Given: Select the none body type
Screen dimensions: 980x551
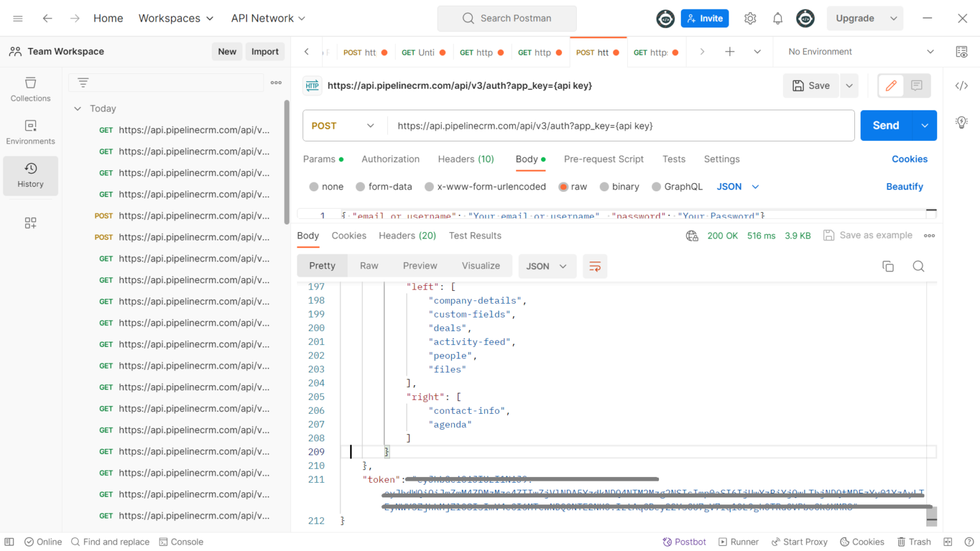Looking at the screenshot, I should click(314, 187).
